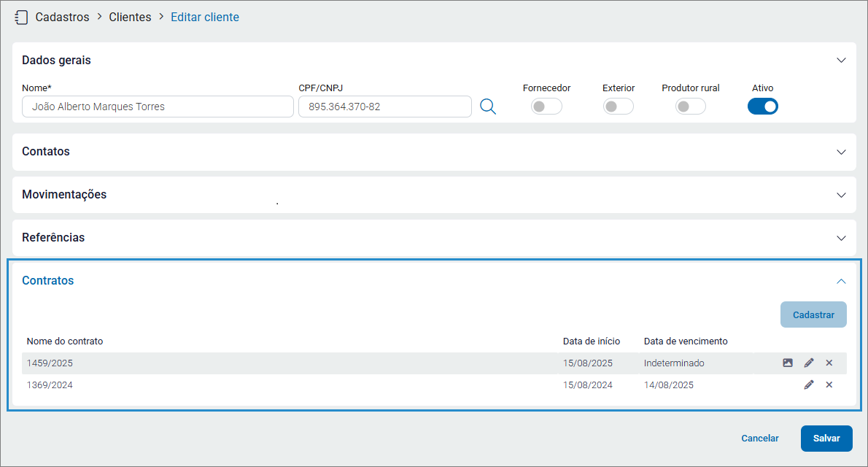
Task: Enable the Fornecedor toggle
Action: (546, 107)
